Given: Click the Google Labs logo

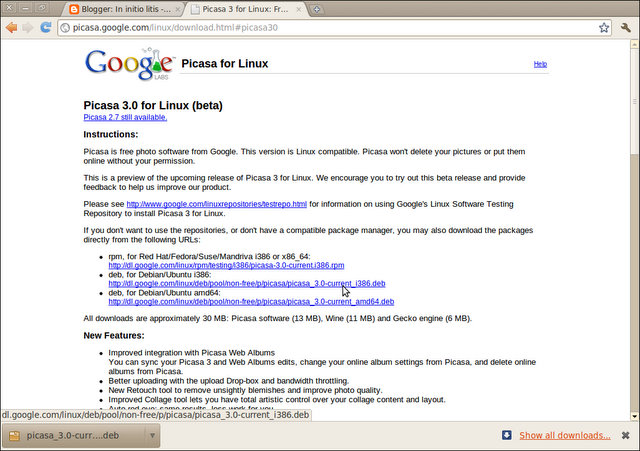Looking at the screenshot, I should [129, 64].
